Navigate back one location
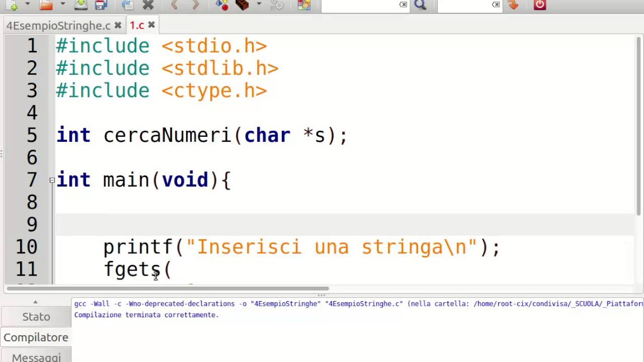Screen dimensions: 644x362 tap(174, 5)
